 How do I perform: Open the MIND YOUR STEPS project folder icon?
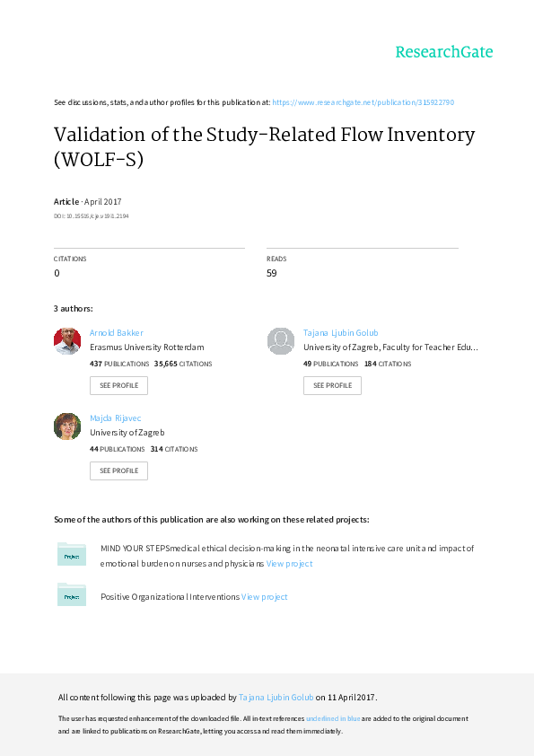point(72,554)
